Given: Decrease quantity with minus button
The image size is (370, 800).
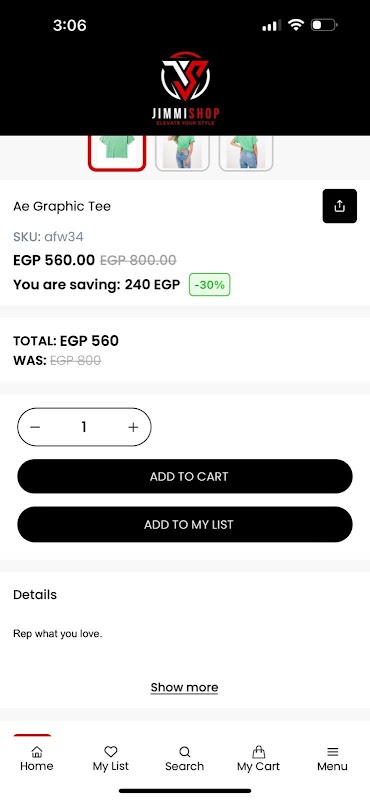Looking at the screenshot, I should pos(35,427).
